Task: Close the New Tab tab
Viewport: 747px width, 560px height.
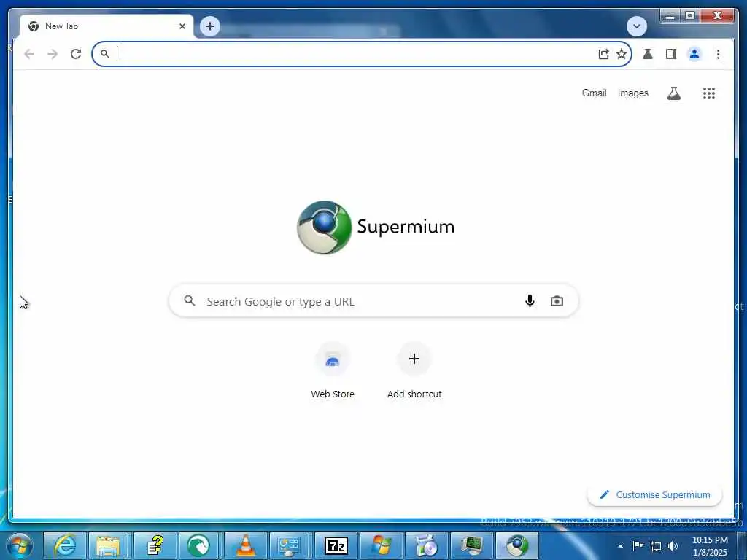Action: [182, 26]
